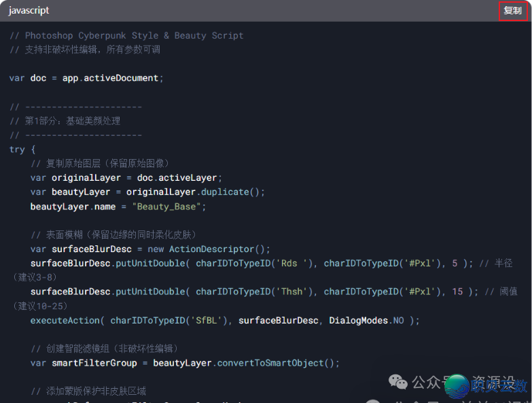Click the javascript language label
Screen dimensions: 532x403
(x=29, y=11)
